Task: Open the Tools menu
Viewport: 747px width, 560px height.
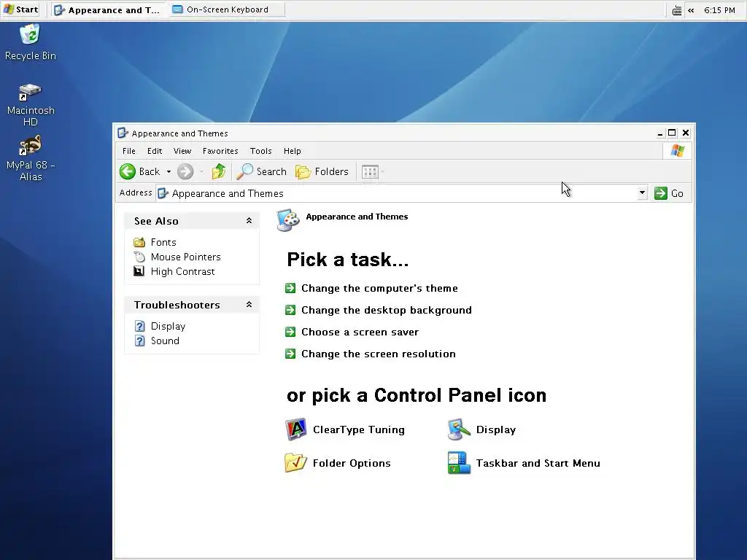Action: 260,151
